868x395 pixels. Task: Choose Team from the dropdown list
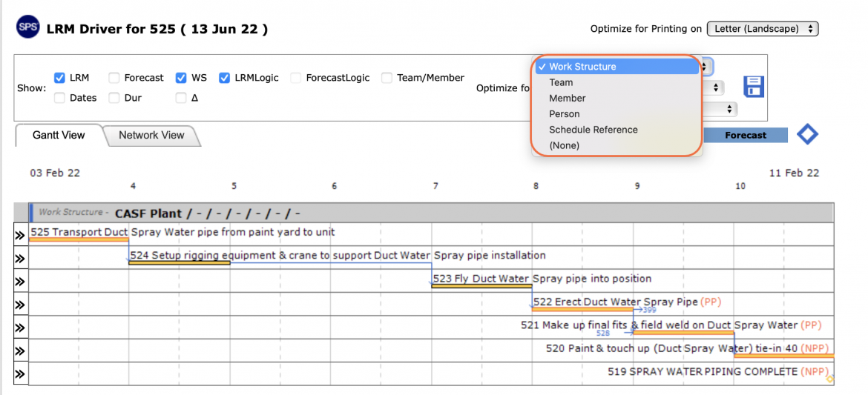(x=617, y=82)
